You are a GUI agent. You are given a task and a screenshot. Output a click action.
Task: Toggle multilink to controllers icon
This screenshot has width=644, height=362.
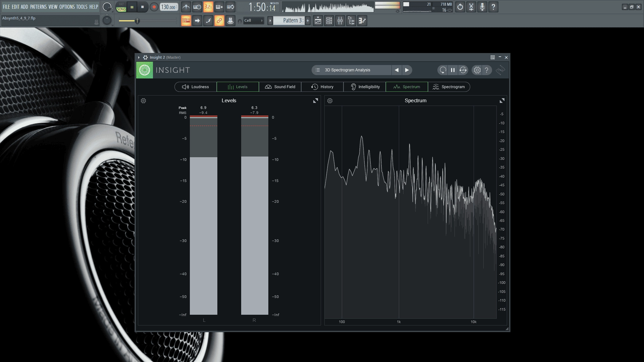(219, 21)
